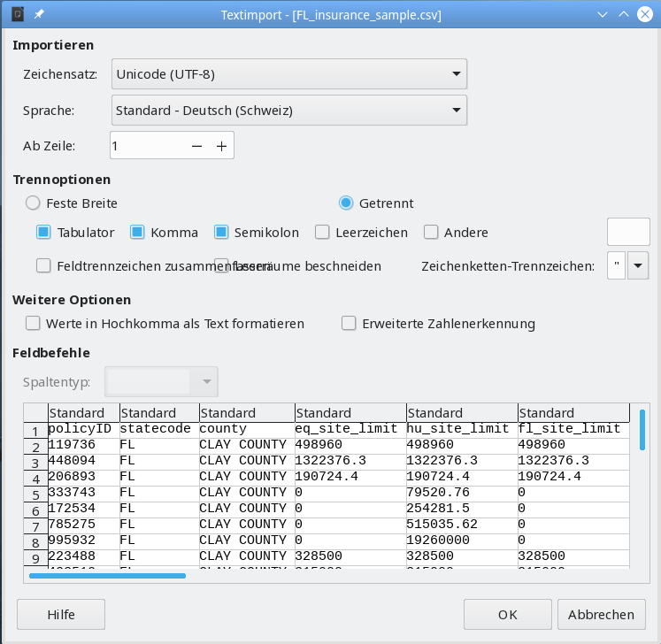This screenshot has width=661, height=644.
Task: Select the Feste Breite radio option
Action: click(x=34, y=203)
